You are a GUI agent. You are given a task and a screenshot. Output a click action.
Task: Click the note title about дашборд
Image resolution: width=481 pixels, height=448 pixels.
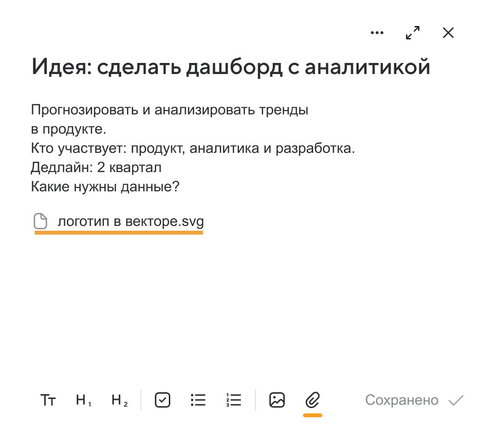(x=231, y=66)
